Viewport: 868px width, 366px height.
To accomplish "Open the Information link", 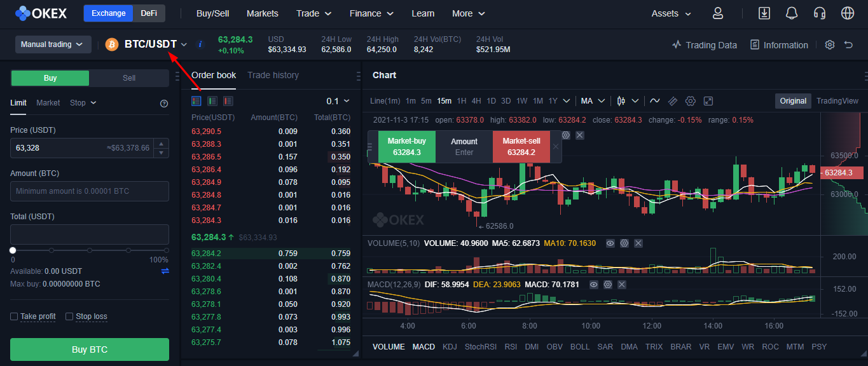I will coord(779,44).
